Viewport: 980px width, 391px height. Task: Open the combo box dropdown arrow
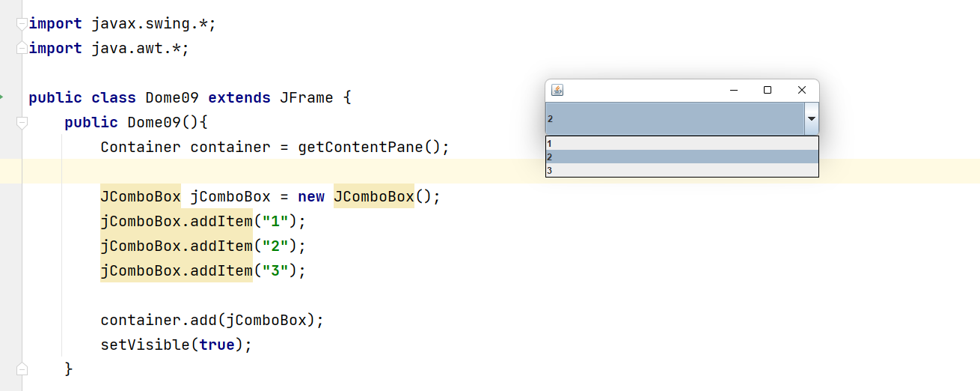point(811,118)
